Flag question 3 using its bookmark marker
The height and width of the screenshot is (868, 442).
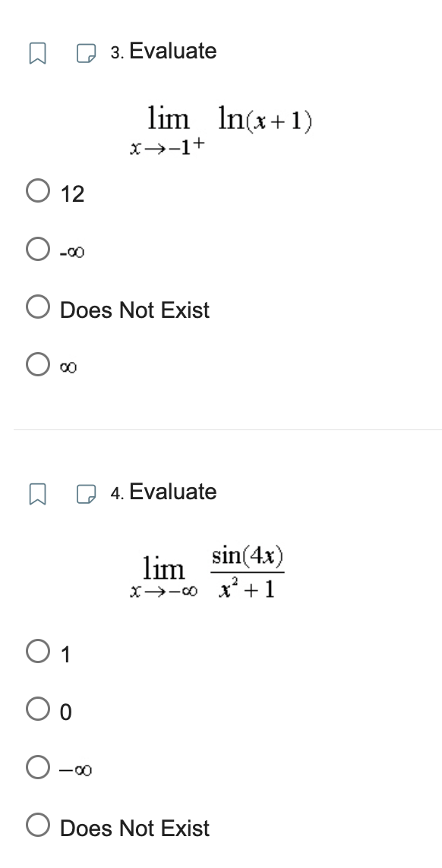[x=39, y=52]
